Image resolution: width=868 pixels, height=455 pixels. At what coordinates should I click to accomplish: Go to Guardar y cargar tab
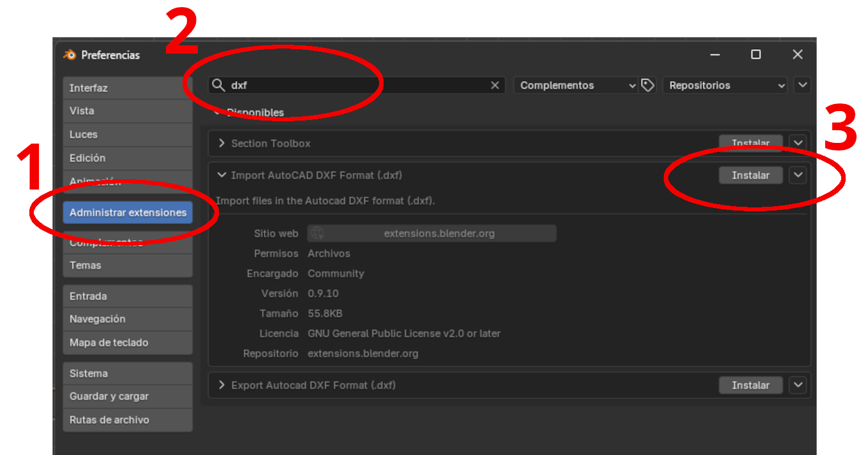pos(128,396)
